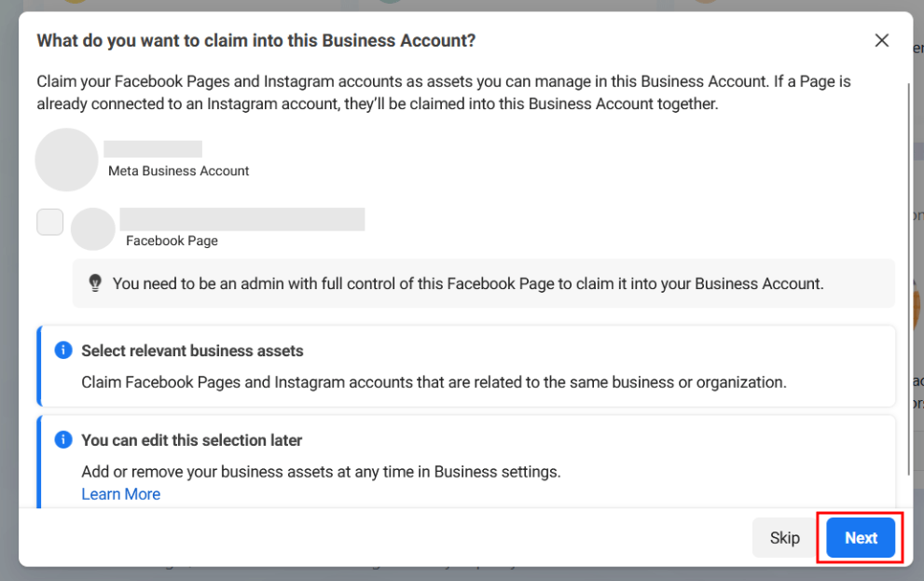Click info icon beside Select relevant business assets
Screen dimensions: 924x581
pyautogui.click(x=63, y=350)
